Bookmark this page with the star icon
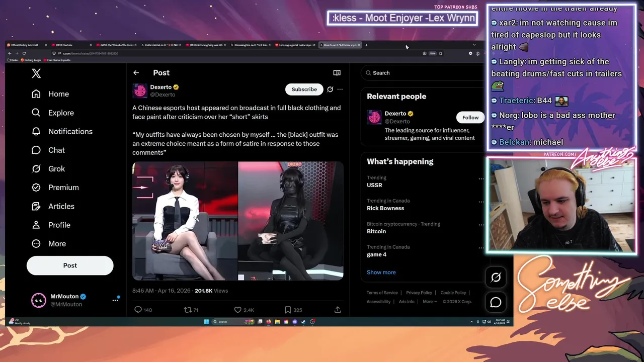 440,53
